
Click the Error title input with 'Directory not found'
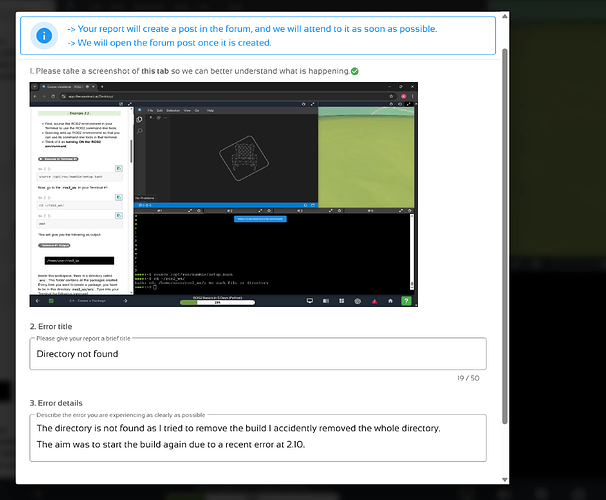pyautogui.click(x=258, y=354)
